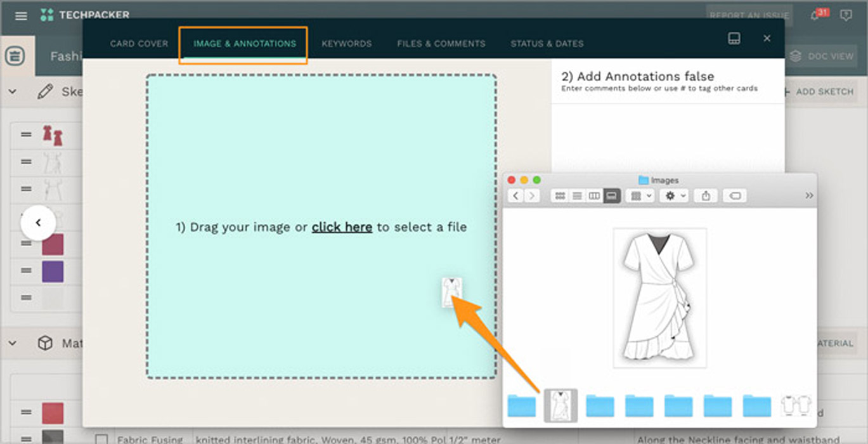Click the Images folder title in Finder

pos(658,180)
